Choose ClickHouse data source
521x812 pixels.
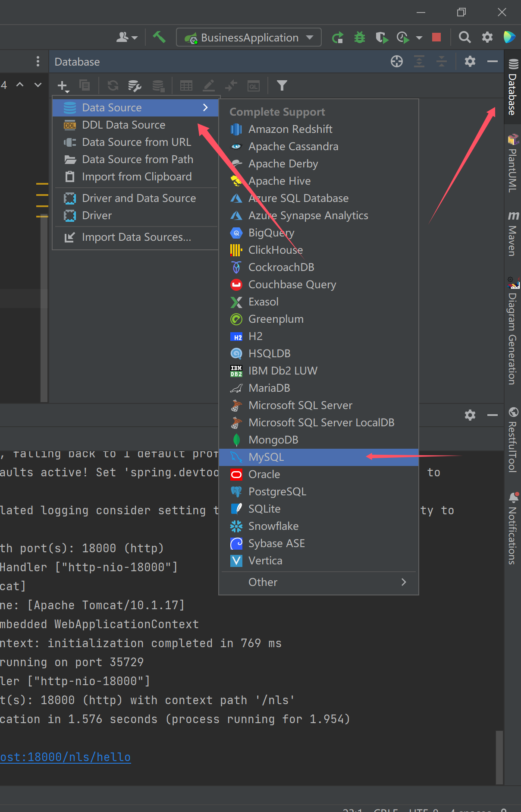pos(319,250)
